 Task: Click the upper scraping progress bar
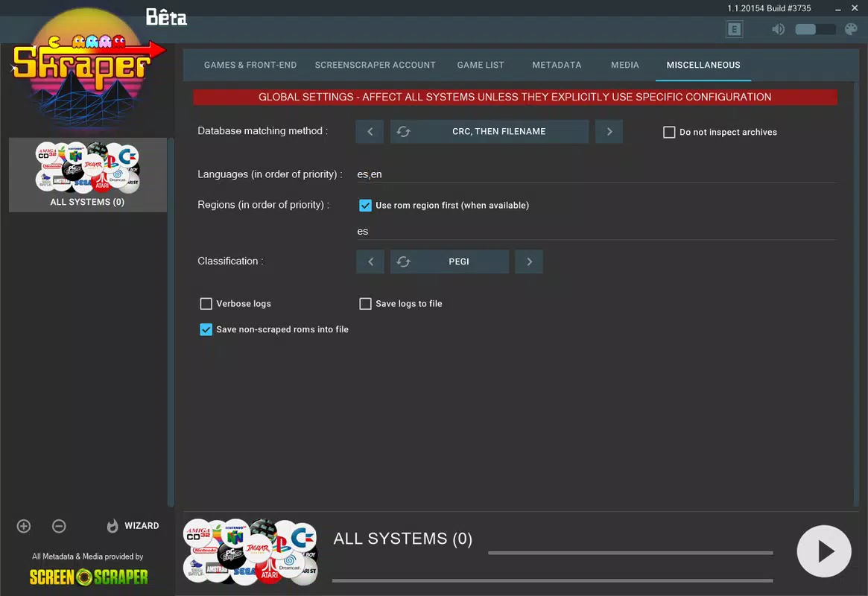(x=630, y=553)
